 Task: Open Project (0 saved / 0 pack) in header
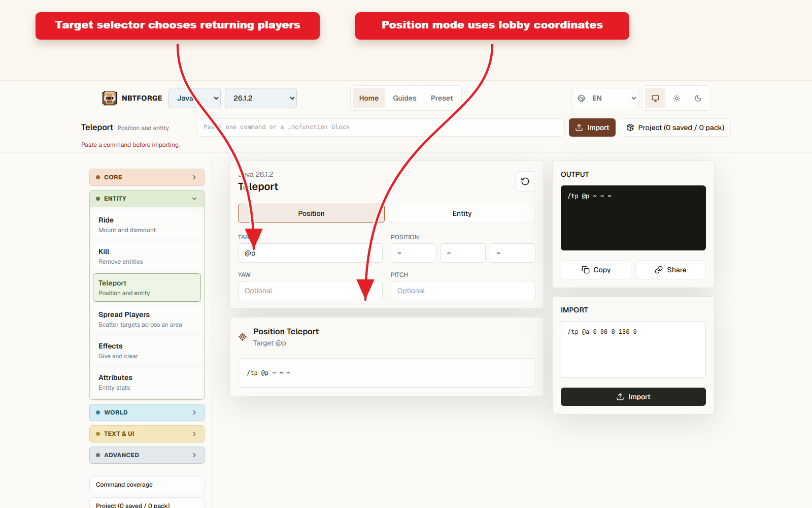point(675,128)
